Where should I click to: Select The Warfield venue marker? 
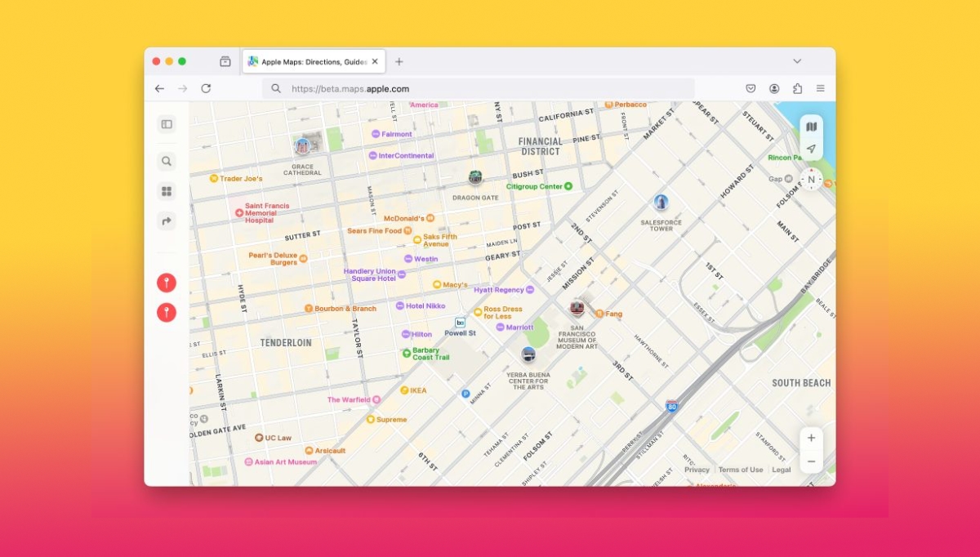[x=376, y=400]
